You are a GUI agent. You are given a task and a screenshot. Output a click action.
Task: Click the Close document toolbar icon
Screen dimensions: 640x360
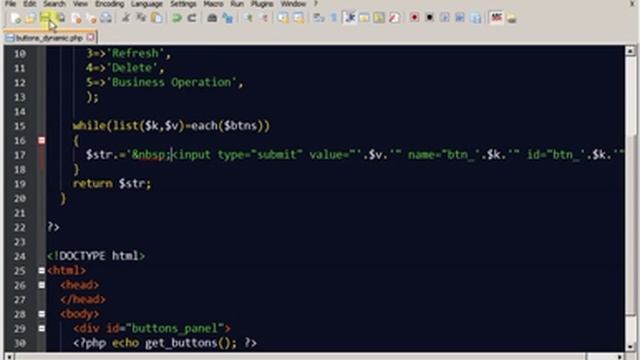[x=76, y=18]
